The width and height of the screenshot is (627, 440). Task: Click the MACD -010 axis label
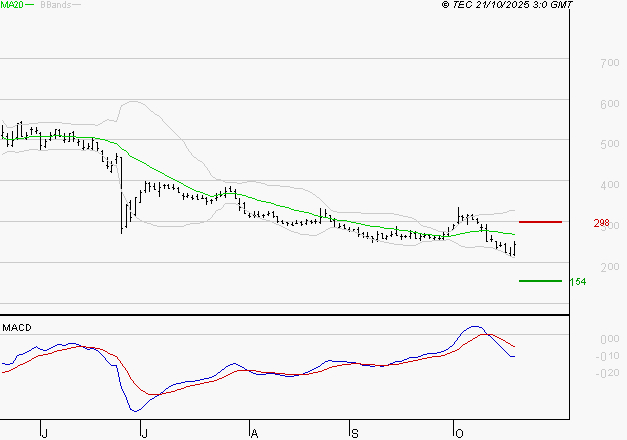click(x=607, y=356)
